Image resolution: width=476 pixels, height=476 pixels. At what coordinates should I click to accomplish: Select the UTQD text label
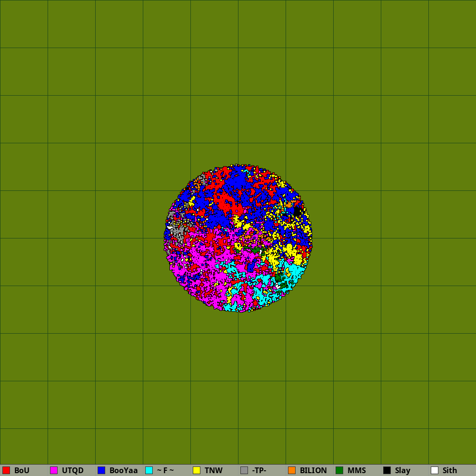coord(72,470)
